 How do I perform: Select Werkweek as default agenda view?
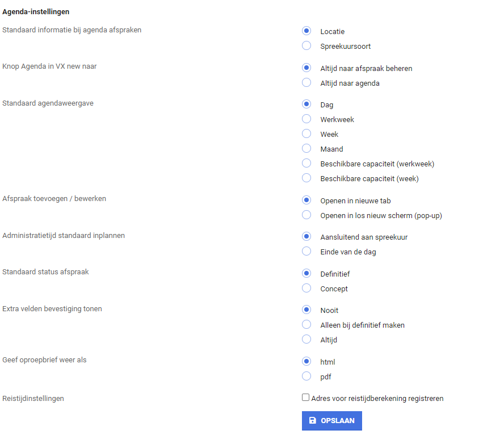pos(306,119)
